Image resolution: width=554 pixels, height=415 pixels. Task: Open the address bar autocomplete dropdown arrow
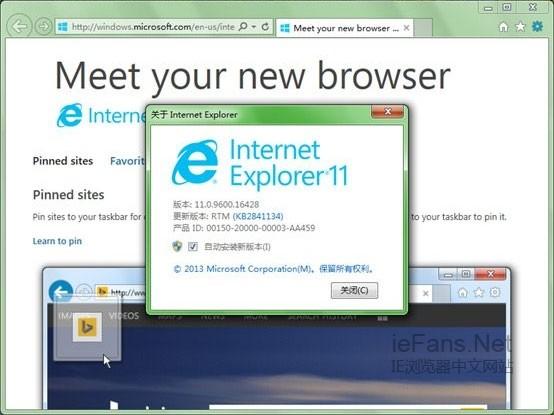tap(254, 26)
